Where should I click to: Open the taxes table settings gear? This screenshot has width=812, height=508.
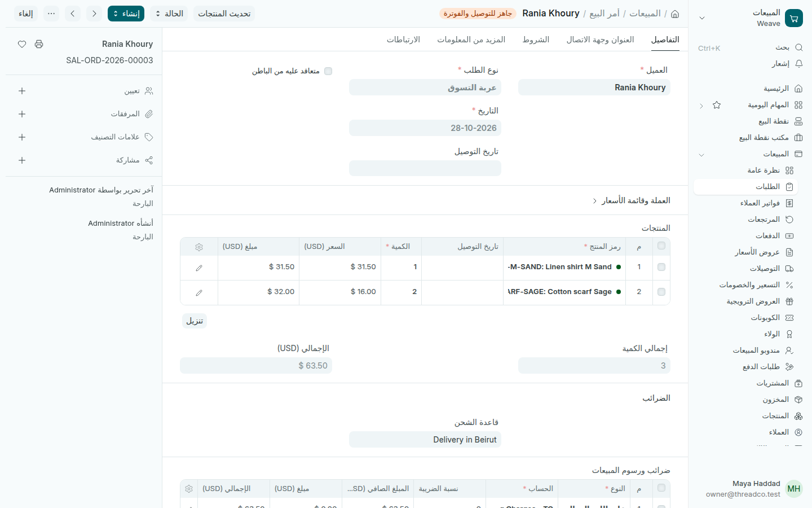189,489
